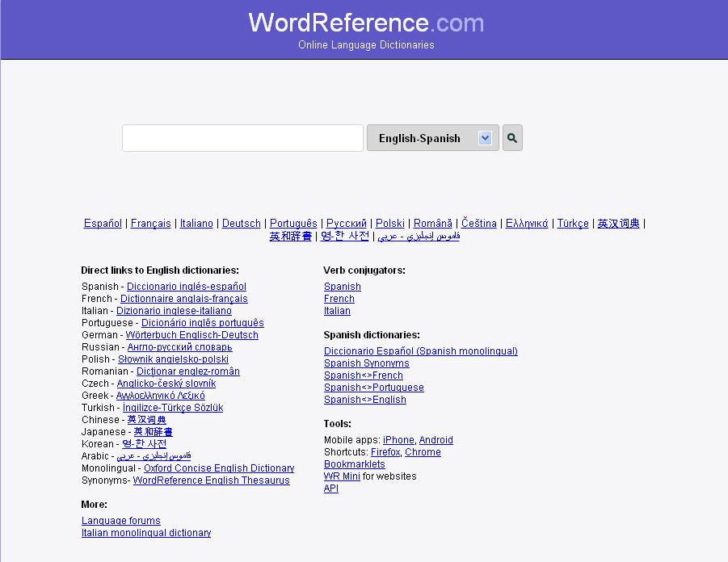The width and height of the screenshot is (728, 562).
Task: Switch site language to Čeština
Action: pos(479,223)
